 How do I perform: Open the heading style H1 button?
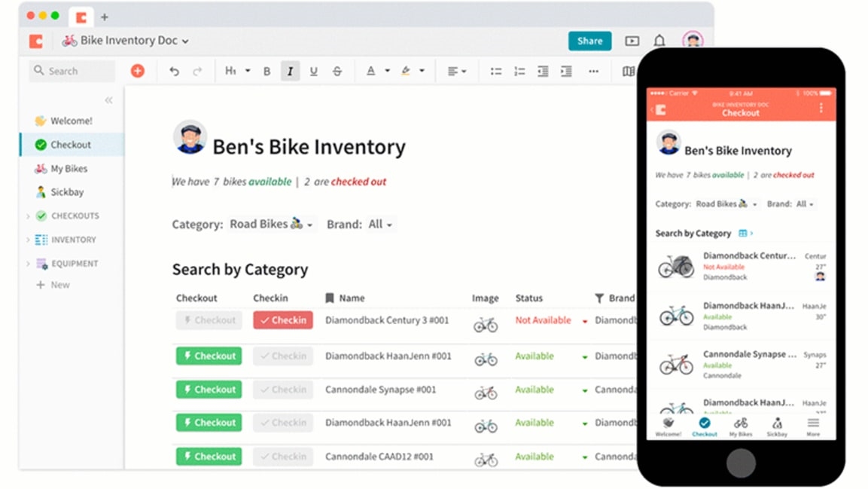231,71
